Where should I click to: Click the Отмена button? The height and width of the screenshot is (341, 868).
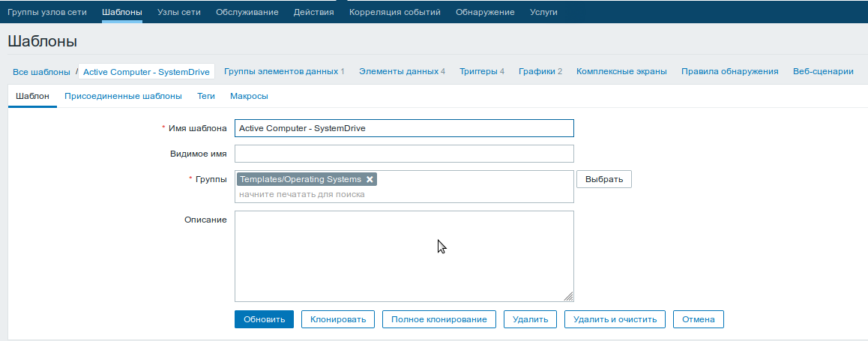tap(699, 319)
